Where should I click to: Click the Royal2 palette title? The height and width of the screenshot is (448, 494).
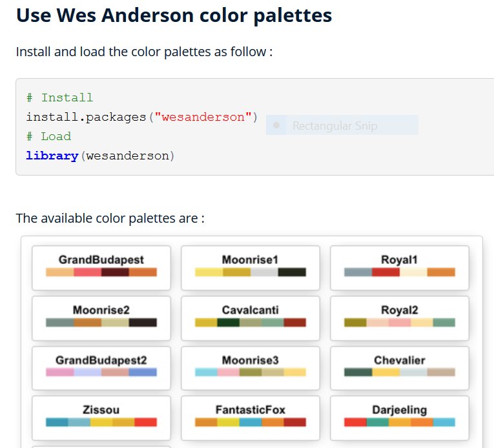[399, 310]
